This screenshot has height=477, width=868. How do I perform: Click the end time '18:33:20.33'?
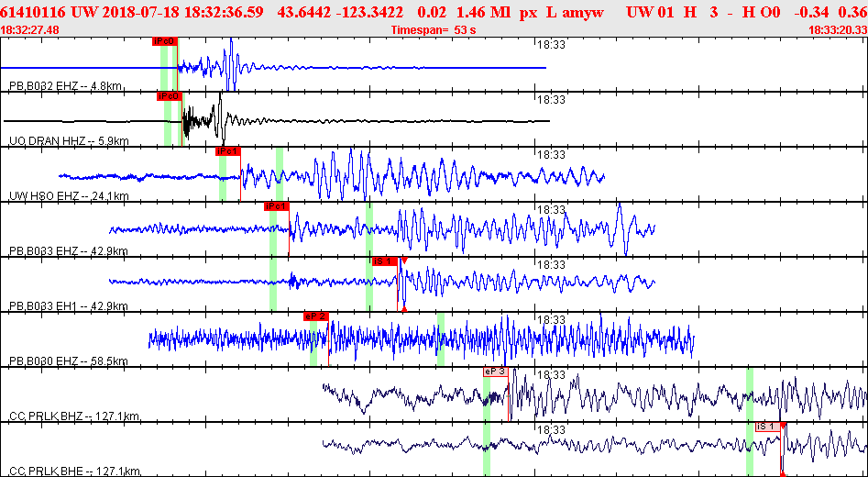(837, 30)
